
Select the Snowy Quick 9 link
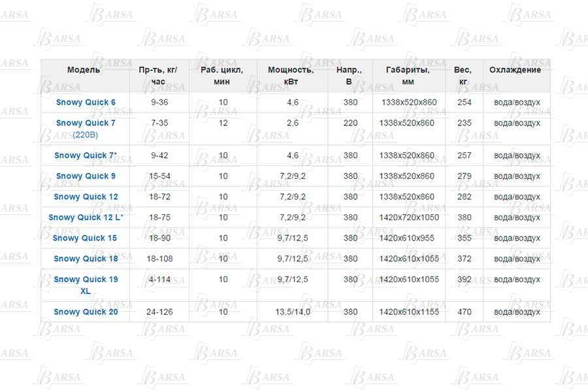click(86, 176)
